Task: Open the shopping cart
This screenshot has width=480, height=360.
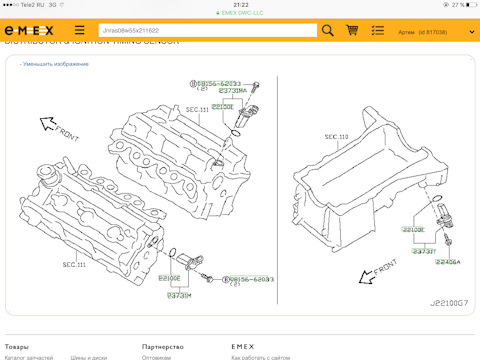Action: pos(352,30)
